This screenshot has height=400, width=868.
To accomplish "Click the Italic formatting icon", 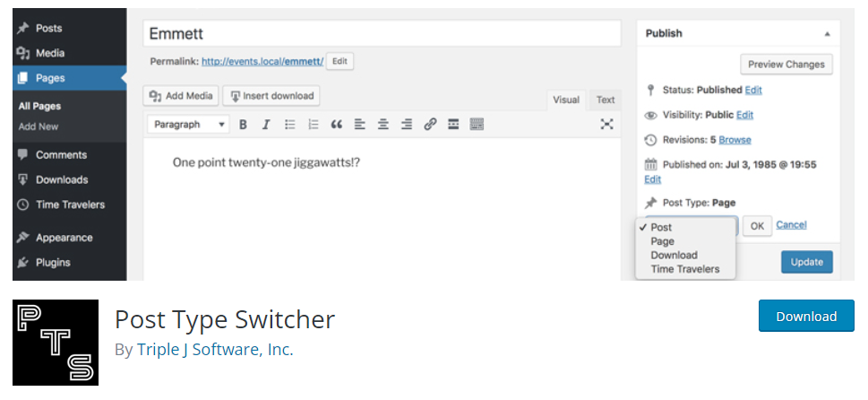I will [x=266, y=125].
